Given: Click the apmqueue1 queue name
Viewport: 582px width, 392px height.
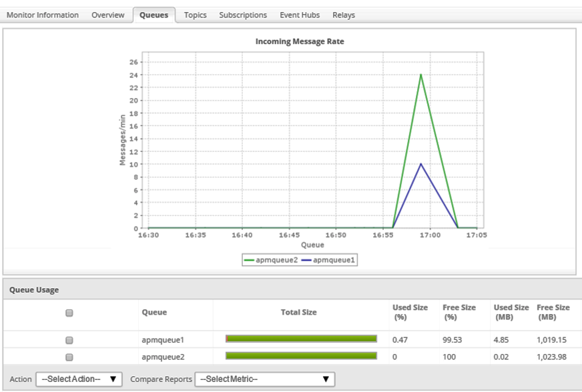Looking at the screenshot, I should point(163,340).
